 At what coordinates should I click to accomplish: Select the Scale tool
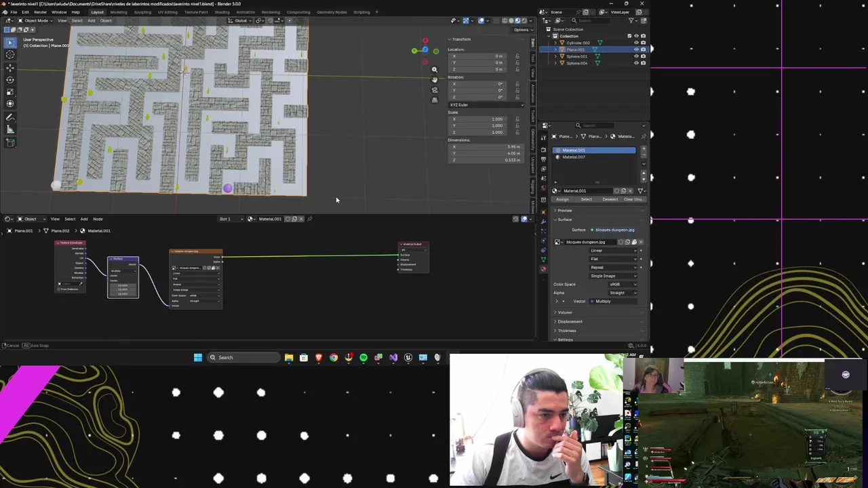[10, 91]
